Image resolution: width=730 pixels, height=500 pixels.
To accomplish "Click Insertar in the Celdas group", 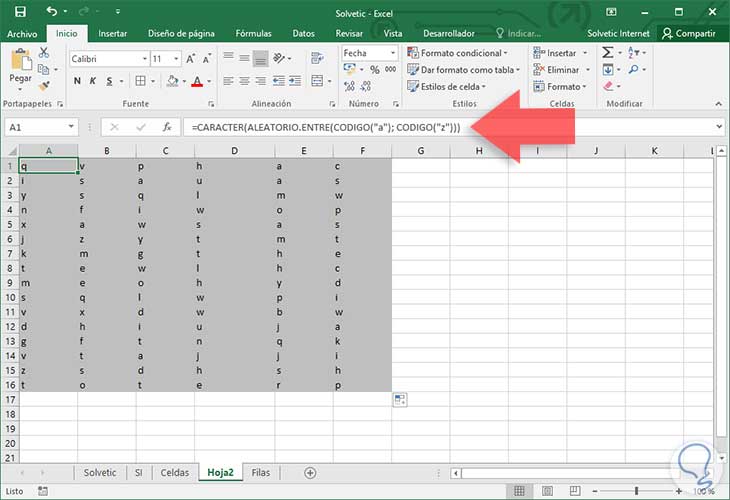I will pos(560,53).
